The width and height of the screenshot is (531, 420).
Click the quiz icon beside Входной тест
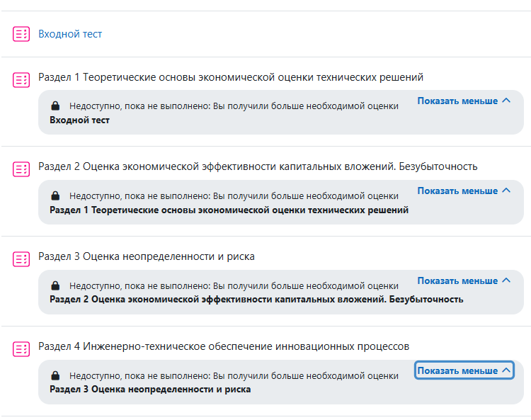pos(21,34)
